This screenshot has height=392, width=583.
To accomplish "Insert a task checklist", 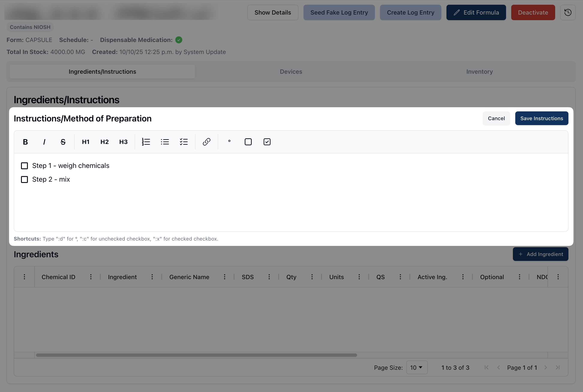I will (x=183, y=142).
